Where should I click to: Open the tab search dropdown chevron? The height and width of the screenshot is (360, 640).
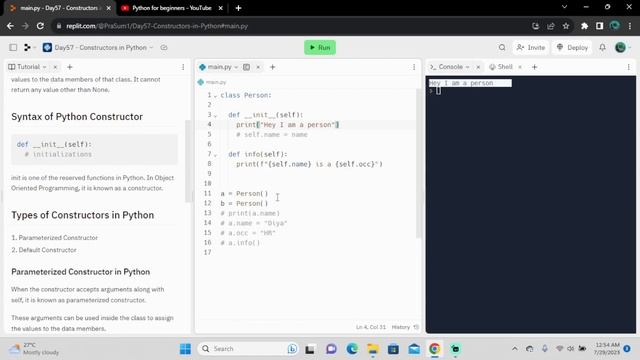(x=564, y=7)
